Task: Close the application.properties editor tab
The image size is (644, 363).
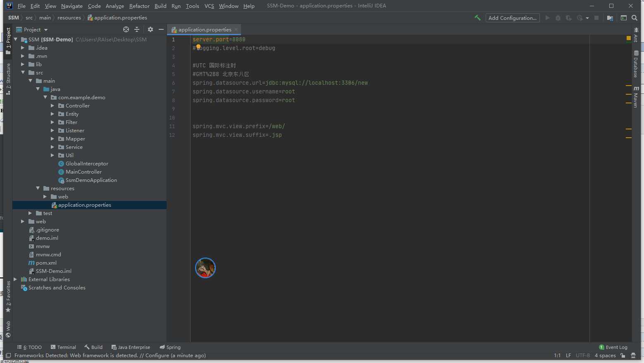Action: 236,29
